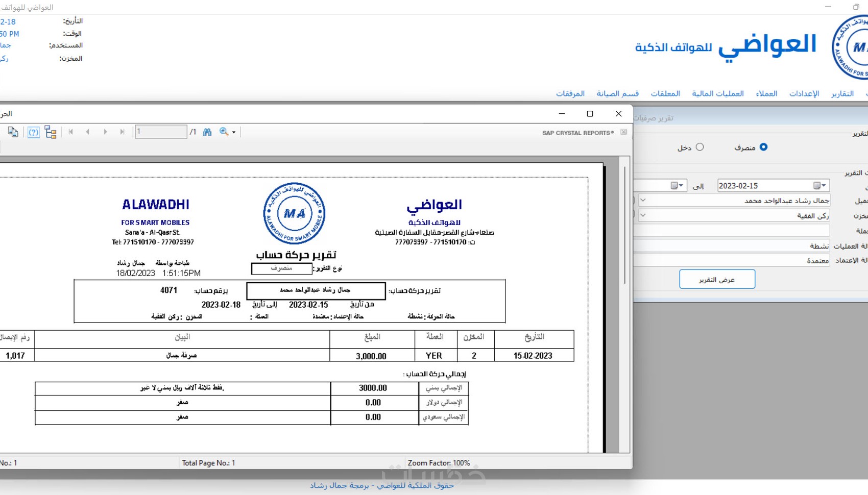Toggle the group tree panel icon
The height and width of the screenshot is (495, 868).
click(51, 132)
